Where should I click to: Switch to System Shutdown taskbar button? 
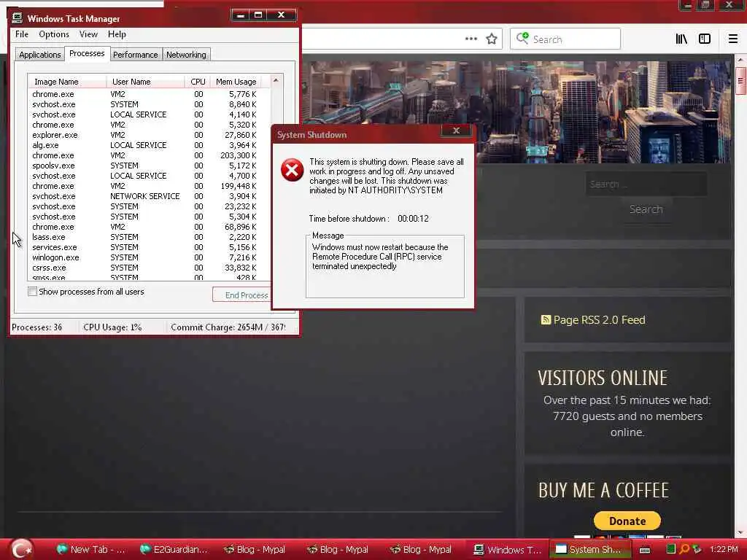pyautogui.click(x=589, y=550)
